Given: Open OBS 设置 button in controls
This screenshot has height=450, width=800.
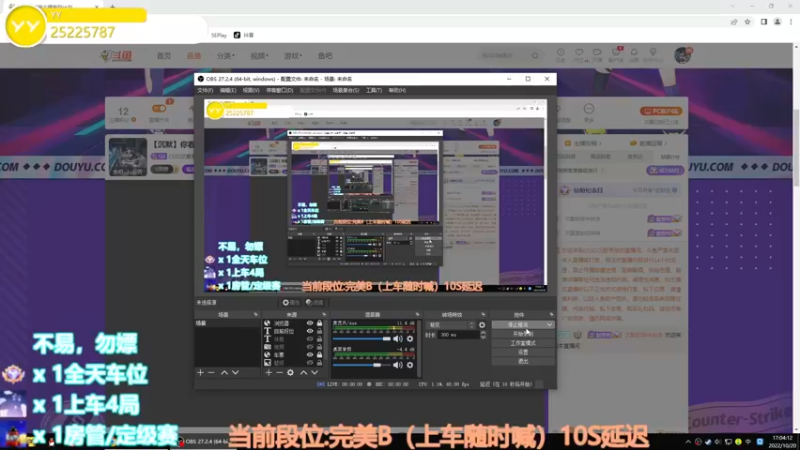Looking at the screenshot, I should 523,352.
